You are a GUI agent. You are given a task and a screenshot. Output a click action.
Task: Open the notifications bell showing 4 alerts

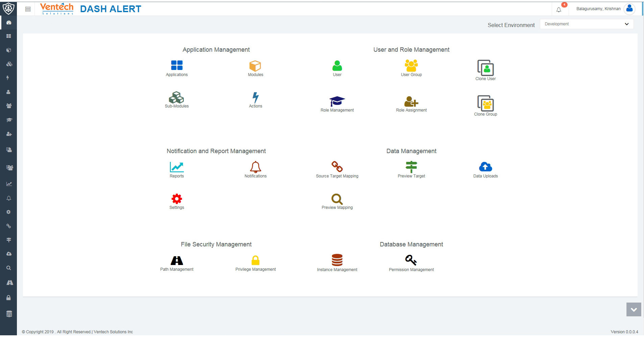(558, 9)
